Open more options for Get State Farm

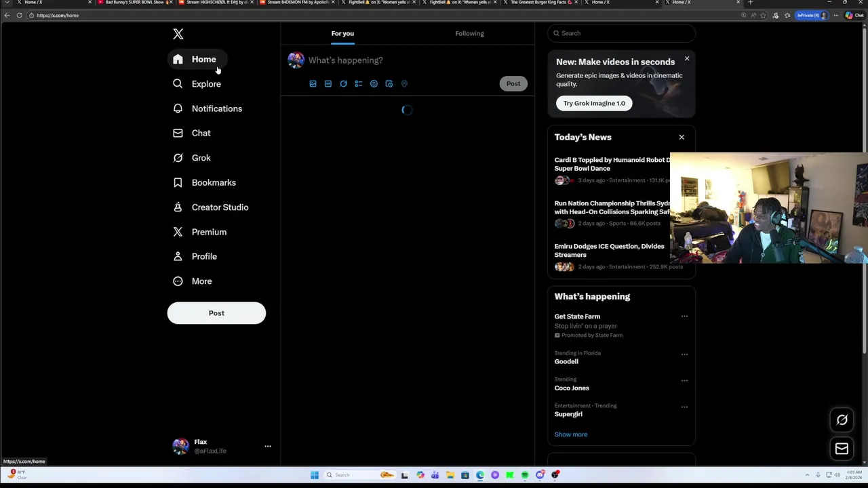(x=684, y=317)
